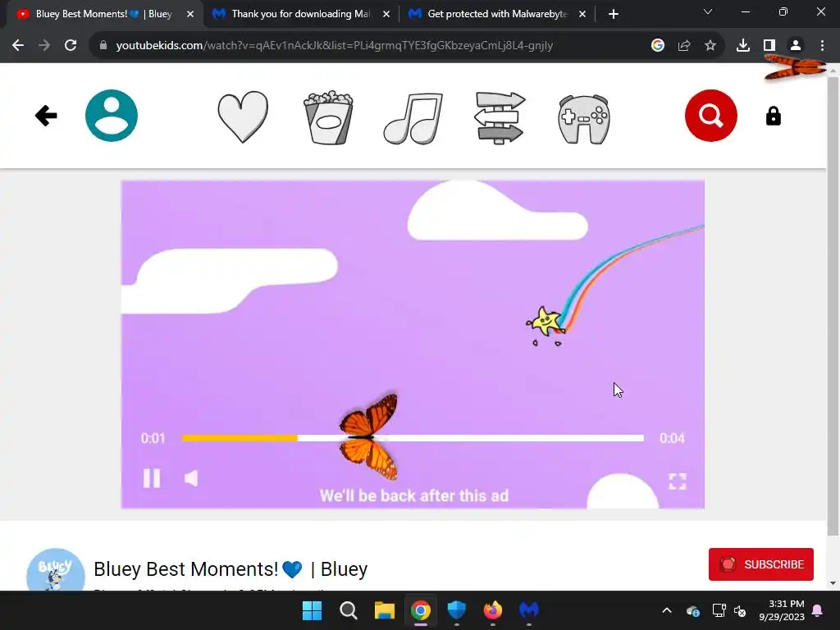Pause the video
This screenshot has width=840, height=630.
click(152, 478)
